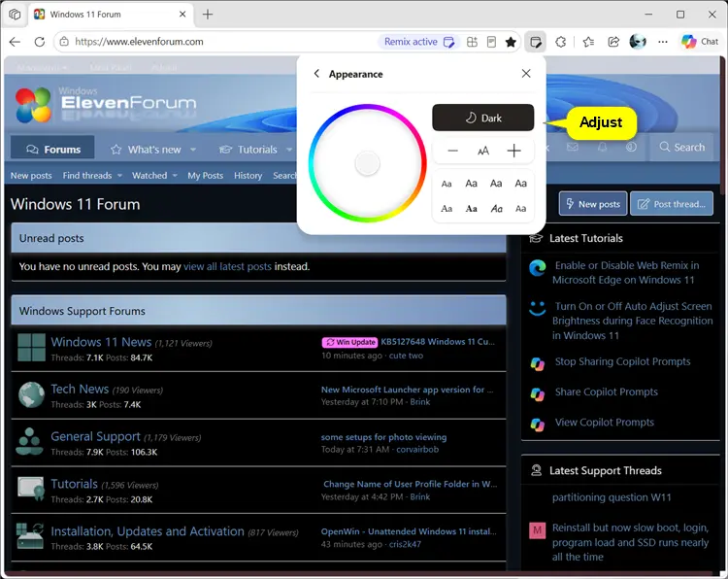Open the inbox envelope icon
This screenshot has height=579, width=728.
(x=573, y=148)
